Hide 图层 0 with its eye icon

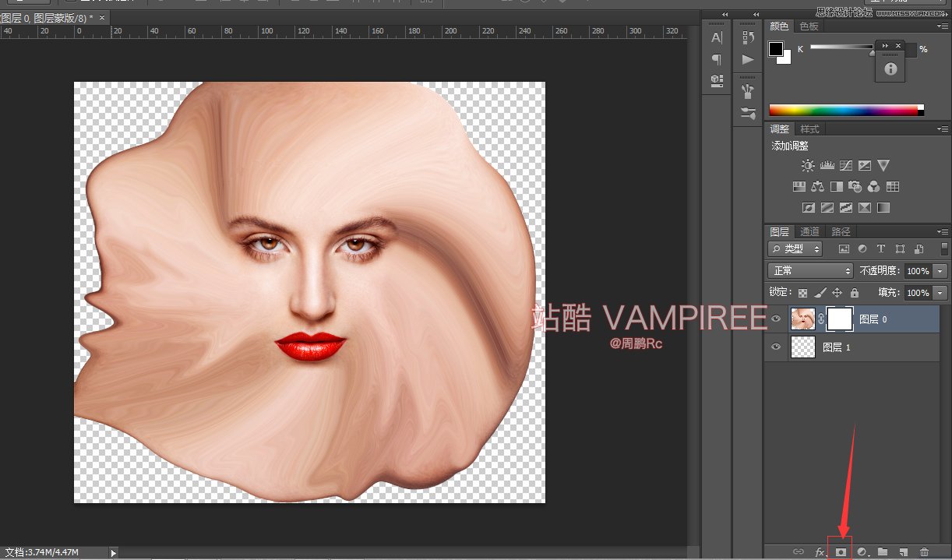click(x=775, y=319)
